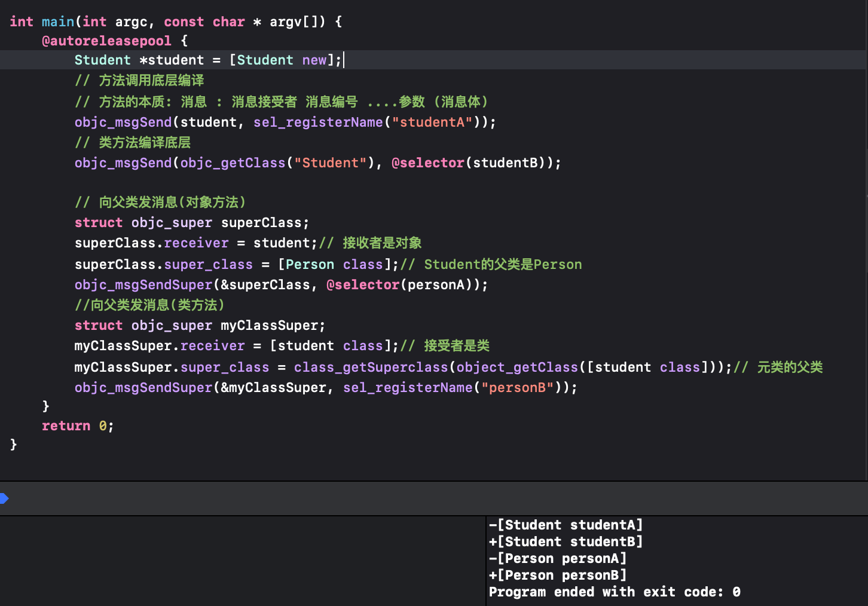This screenshot has width=868, height=606.
Task: Click 'main' function name in signature
Action: [58, 22]
